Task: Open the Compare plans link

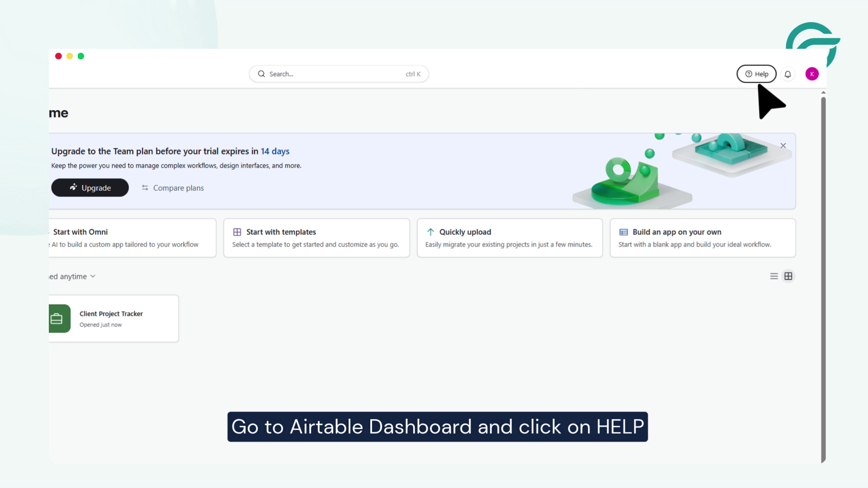Action: [x=173, y=188]
